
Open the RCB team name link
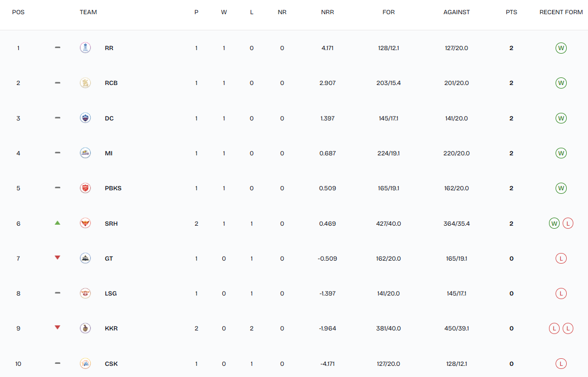pos(111,83)
